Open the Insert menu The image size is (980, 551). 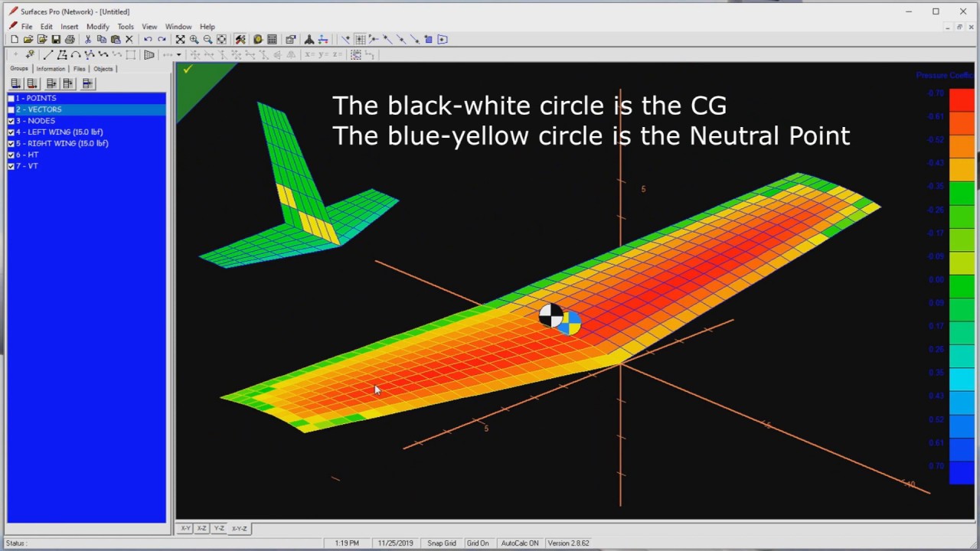[70, 27]
